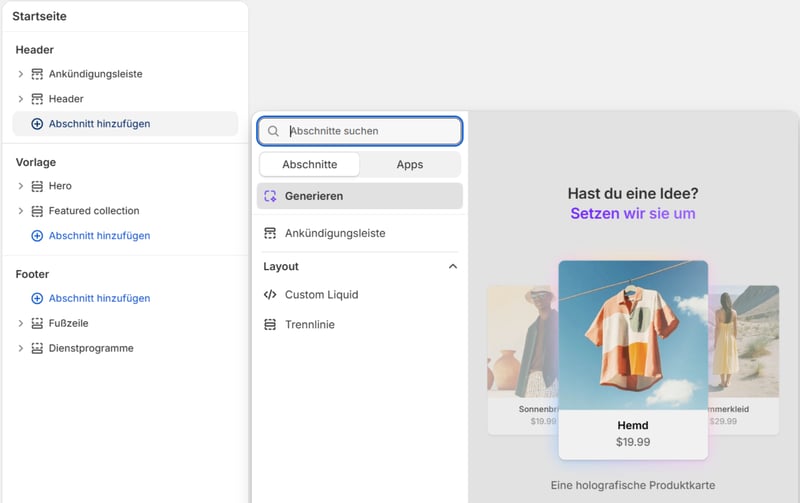Click the Featured collection section icon
Screen dimensions: 800x503
[37, 211]
